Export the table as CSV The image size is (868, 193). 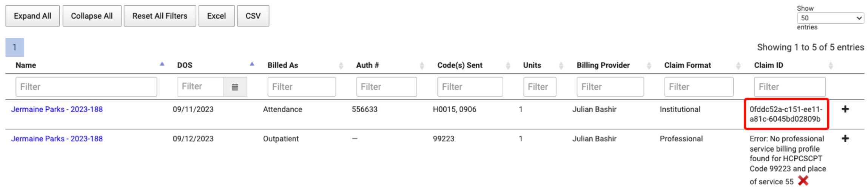pyautogui.click(x=253, y=16)
